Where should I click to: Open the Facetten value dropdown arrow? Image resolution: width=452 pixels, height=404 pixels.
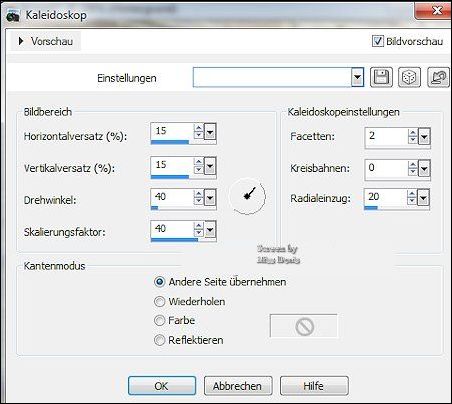424,137
